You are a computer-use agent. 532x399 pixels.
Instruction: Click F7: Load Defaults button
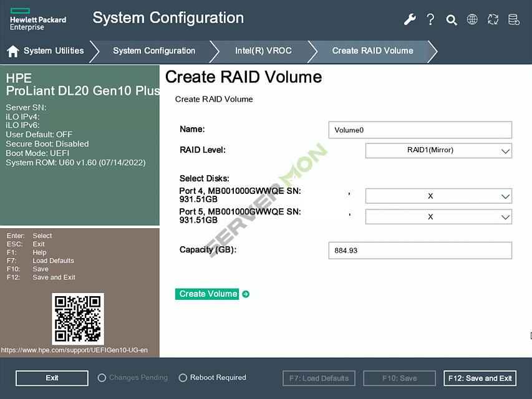319,378
